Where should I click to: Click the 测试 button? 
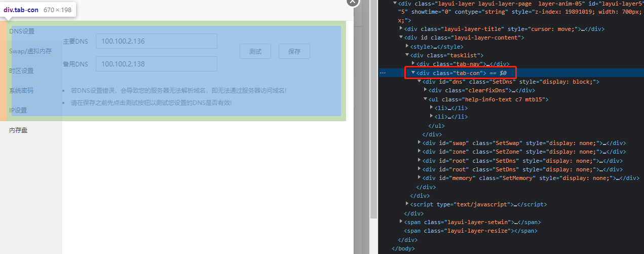pyautogui.click(x=255, y=51)
